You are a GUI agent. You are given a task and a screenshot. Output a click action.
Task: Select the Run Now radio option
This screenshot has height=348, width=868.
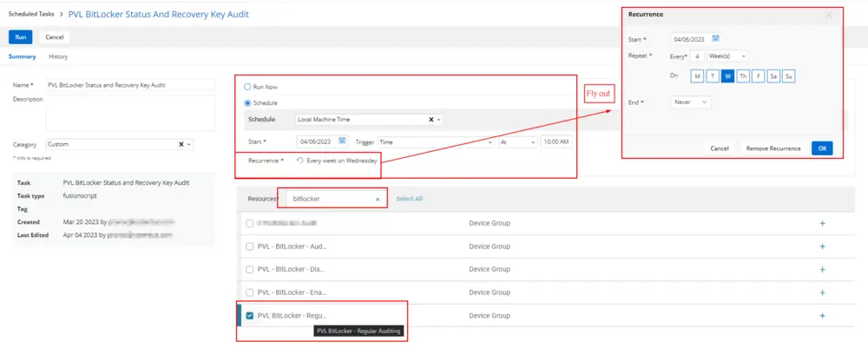247,87
